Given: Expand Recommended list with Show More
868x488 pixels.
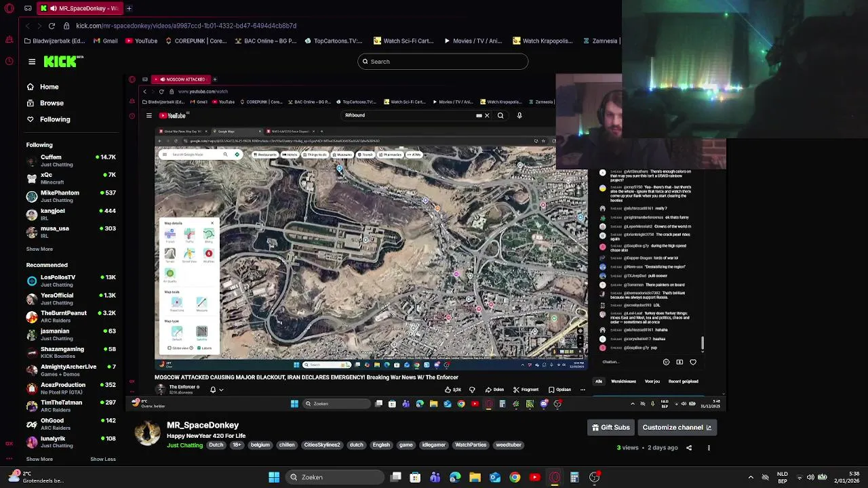Looking at the screenshot, I should point(39,459).
